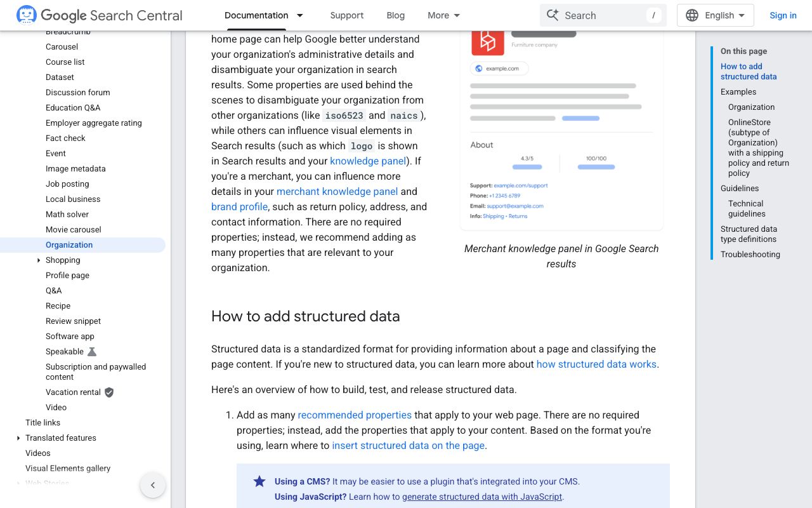Open Recipe in the sidebar
812x508 pixels.
pyautogui.click(x=58, y=306)
